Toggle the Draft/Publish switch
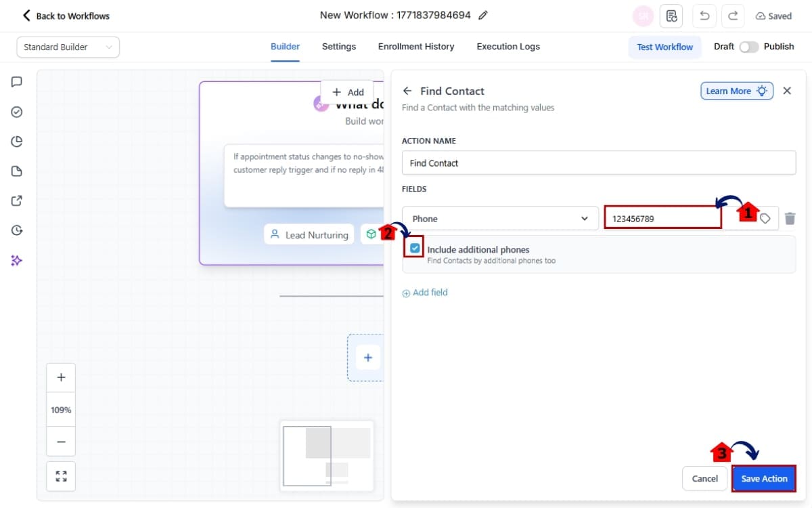 point(748,47)
